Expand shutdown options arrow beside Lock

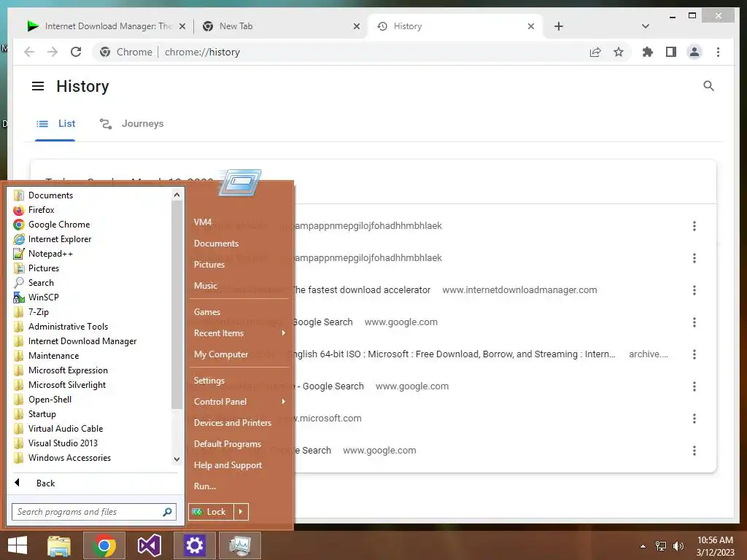click(241, 512)
